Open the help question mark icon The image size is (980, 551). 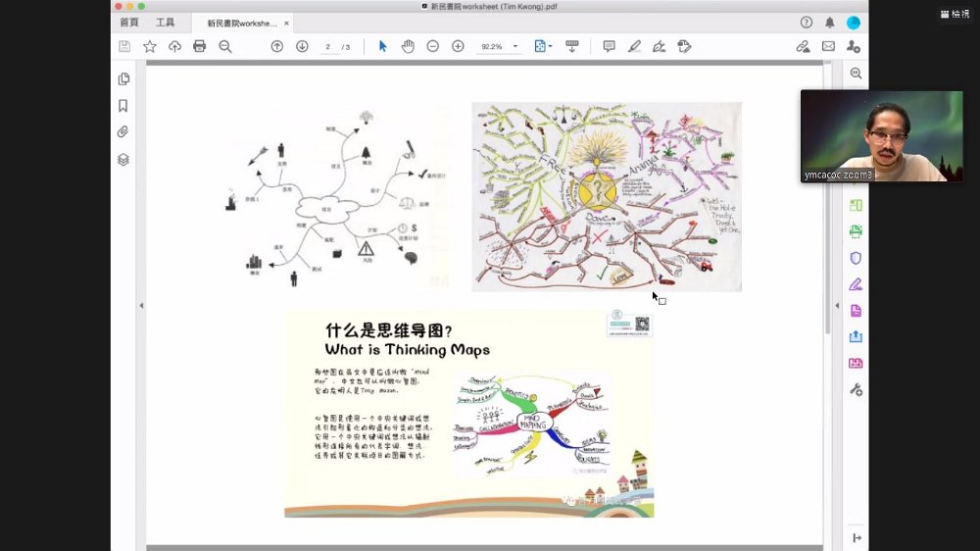tap(807, 23)
